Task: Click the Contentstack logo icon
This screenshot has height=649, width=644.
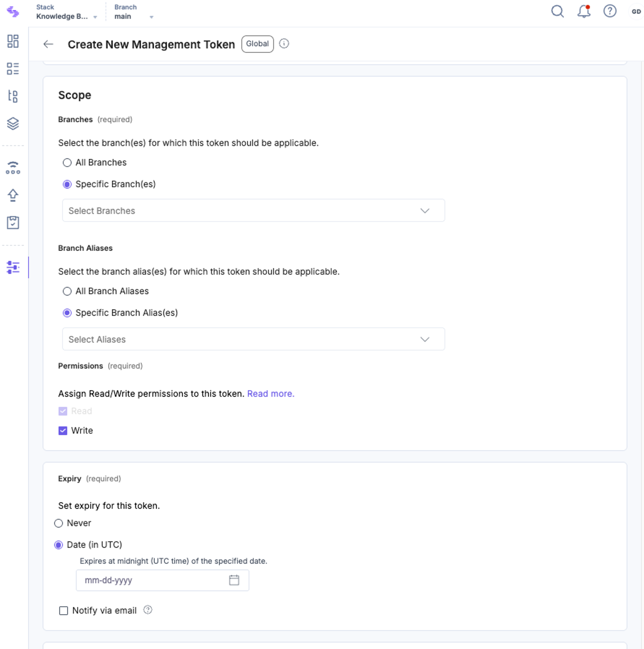Action: tap(13, 12)
